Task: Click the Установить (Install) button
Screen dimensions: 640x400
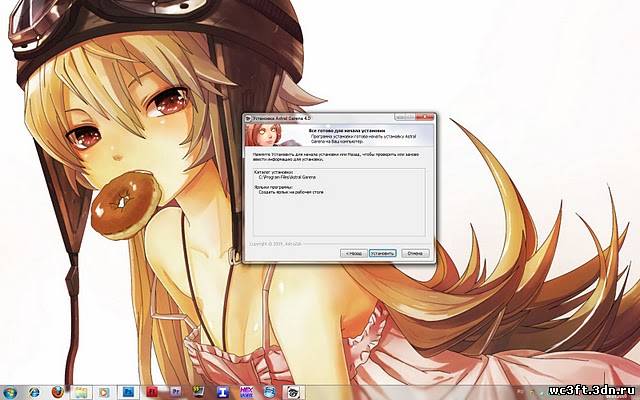Action: click(383, 254)
